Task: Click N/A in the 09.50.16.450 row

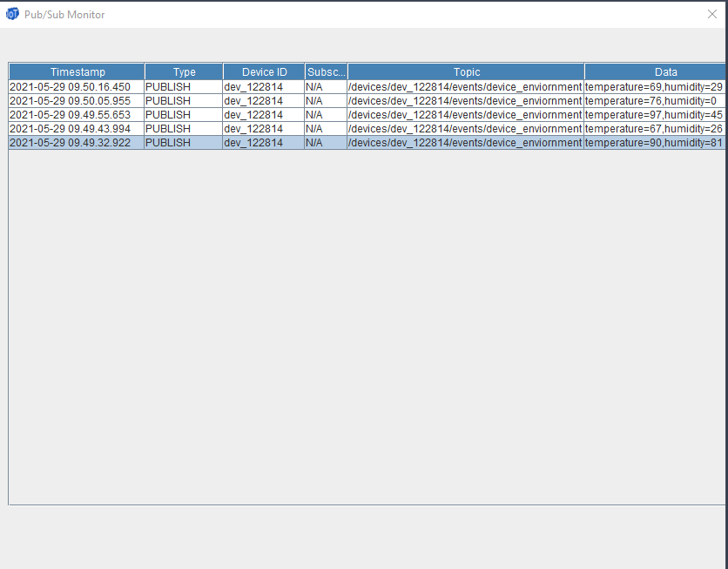Action: [x=313, y=87]
